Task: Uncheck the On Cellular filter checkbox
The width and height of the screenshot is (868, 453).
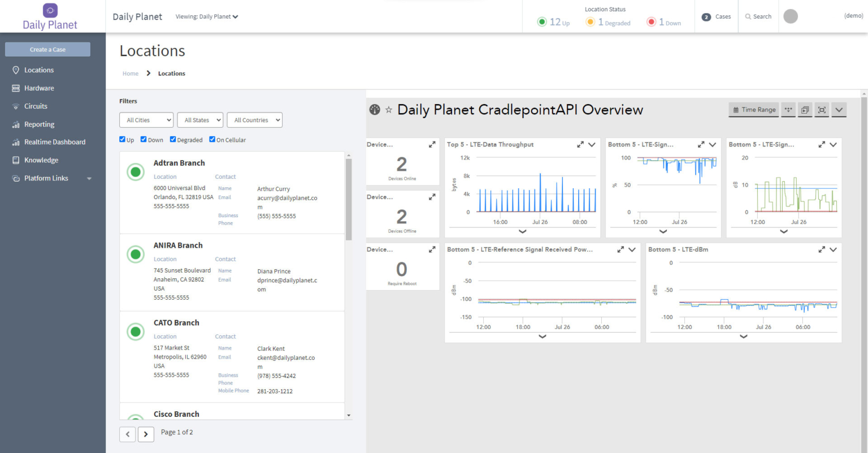Action: (212, 140)
